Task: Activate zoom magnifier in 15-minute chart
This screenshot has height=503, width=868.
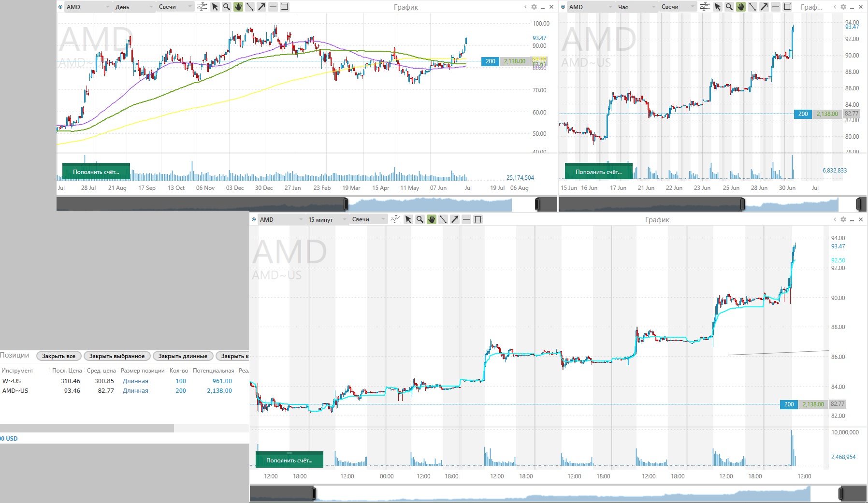Action: pos(420,219)
